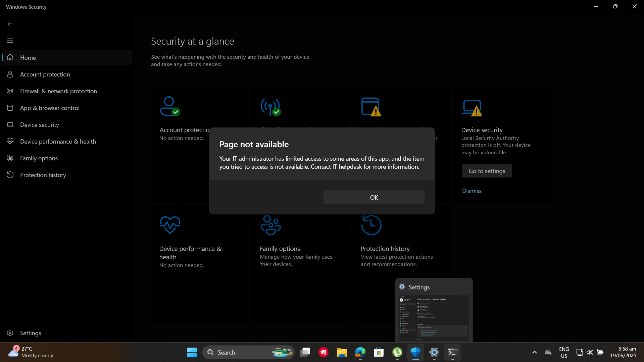This screenshot has width=644, height=362.
Task: Open Device security tile title
Action: click(482, 130)
